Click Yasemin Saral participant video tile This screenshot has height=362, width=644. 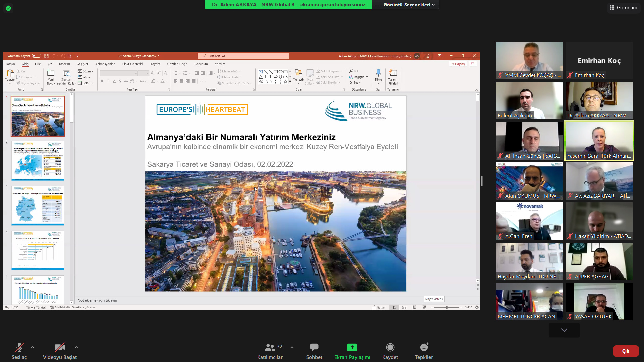pos(599,141)
